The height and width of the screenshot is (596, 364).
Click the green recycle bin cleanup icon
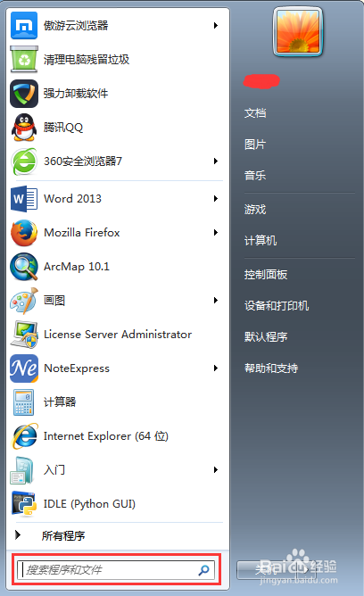coord(24,59)
